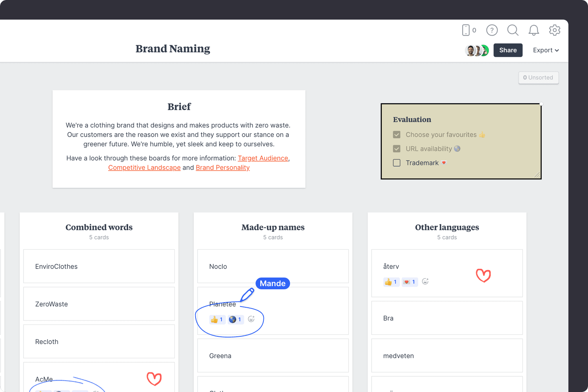This screenshot has width=588, height=392.
Task: Click the Other languages column title
Action: 447,227
